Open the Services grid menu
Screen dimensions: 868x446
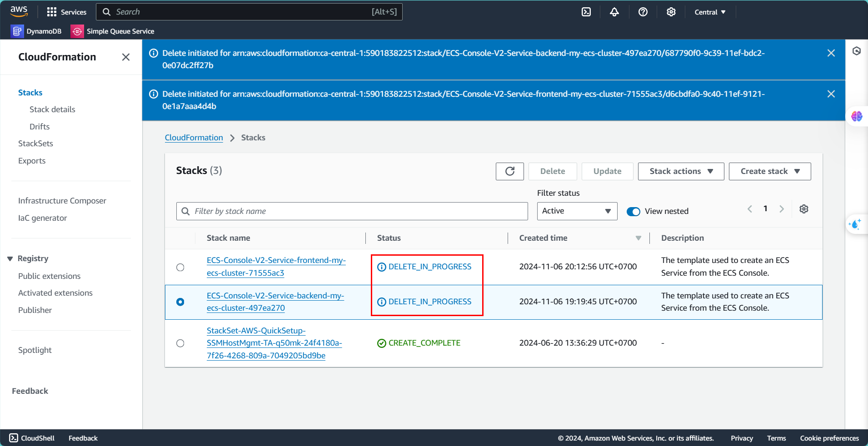(x=66, y=12)
